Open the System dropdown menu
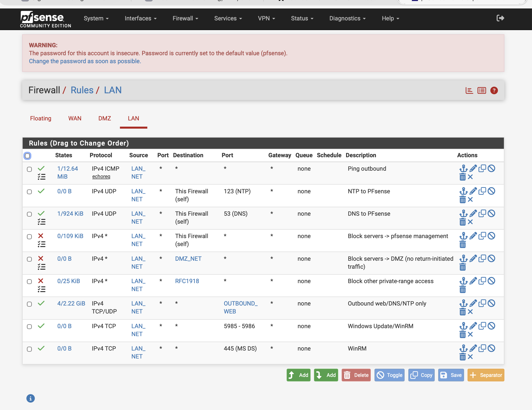 point(96,18)
